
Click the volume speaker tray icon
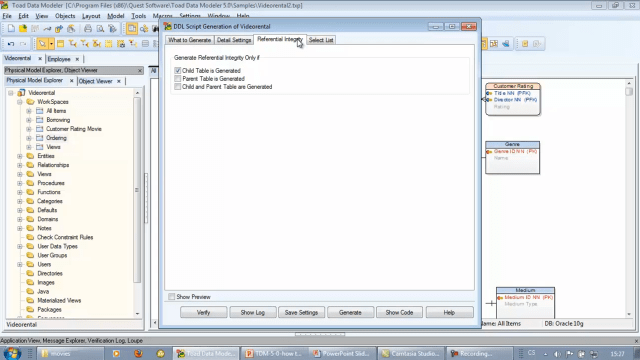coord(557,354)
